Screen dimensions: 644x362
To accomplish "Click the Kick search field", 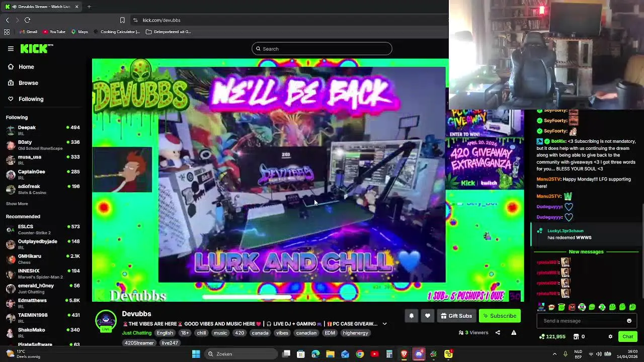I will pyautogui.click(x=322, y=49).
